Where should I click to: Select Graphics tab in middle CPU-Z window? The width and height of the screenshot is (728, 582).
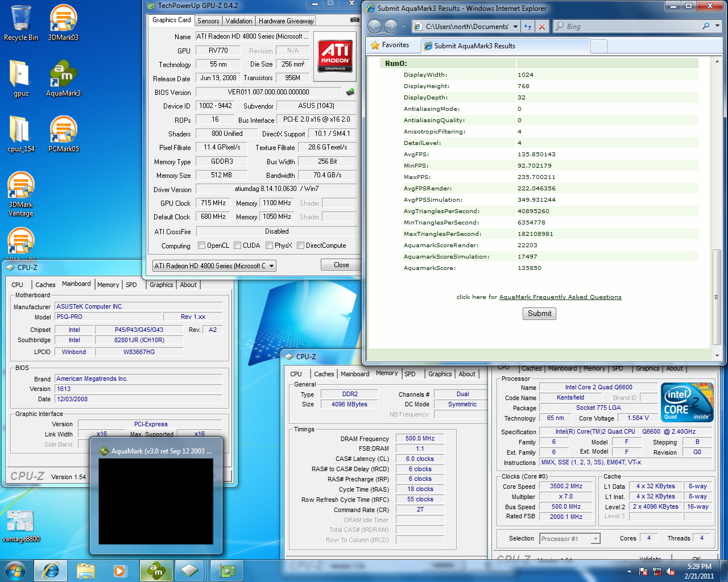(440, 374)
